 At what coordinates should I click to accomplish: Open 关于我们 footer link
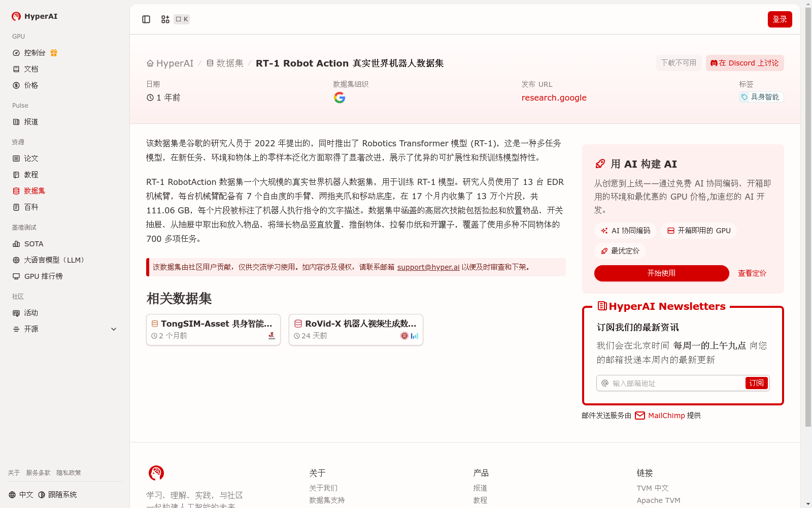coord(323,488)
